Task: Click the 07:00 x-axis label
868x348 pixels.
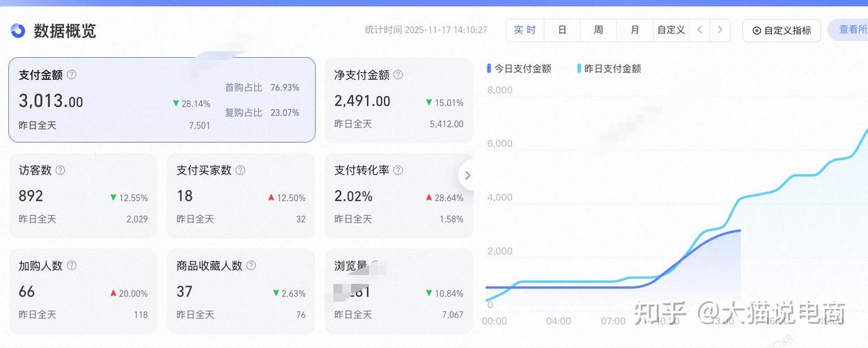Action: tap(613, 321)
